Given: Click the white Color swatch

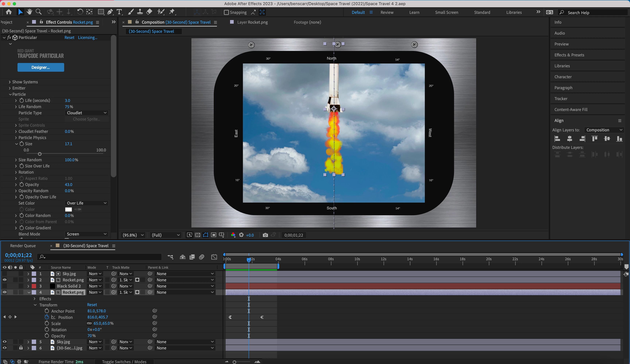Looking at the screenshot, I should pos(68,209).
